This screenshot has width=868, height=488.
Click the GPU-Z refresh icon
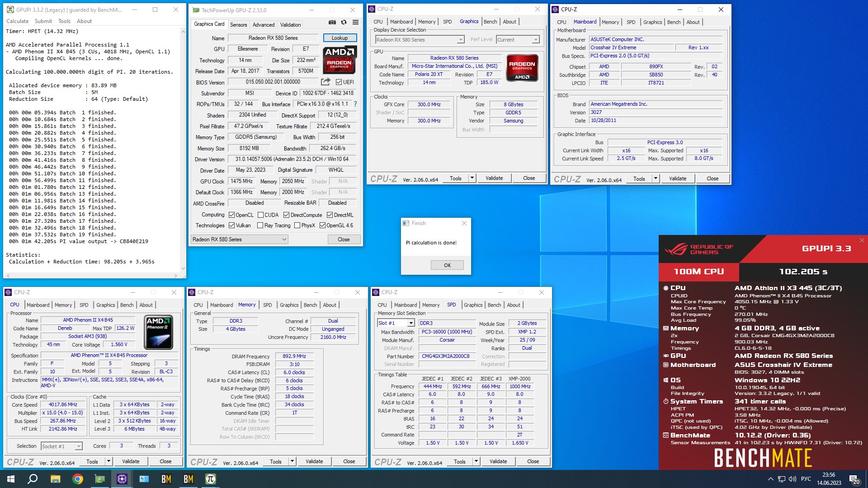point(344,22)
